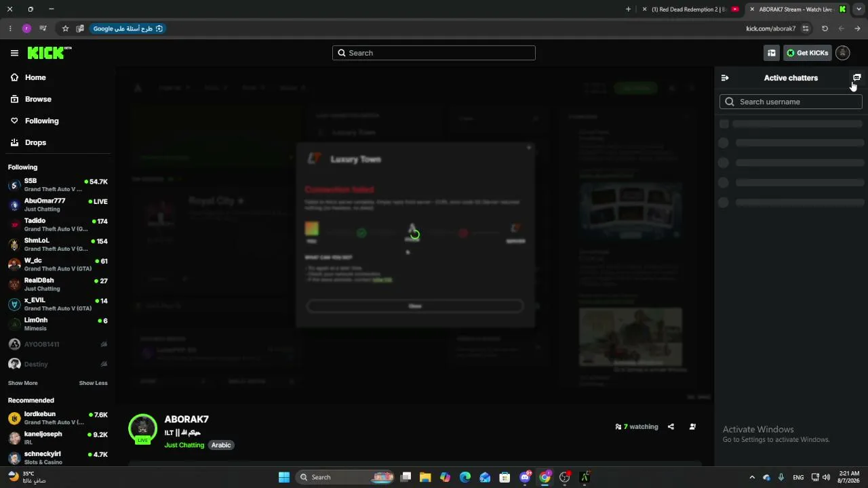Click the ABORAK7 channel name
This screenshot has height=488, width=868.
click(186, 420)
